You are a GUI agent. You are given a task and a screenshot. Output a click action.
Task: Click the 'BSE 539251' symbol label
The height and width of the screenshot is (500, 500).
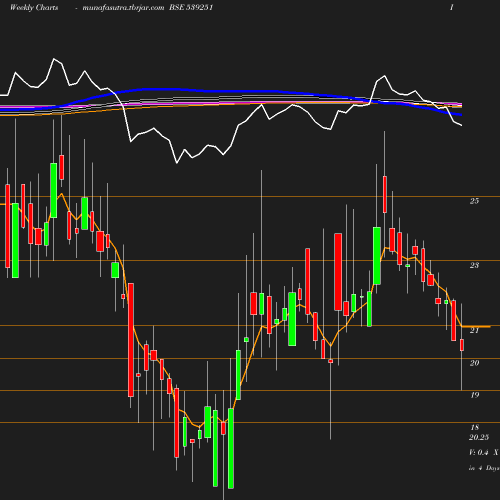pyautogui.click(x=191, y=8)
